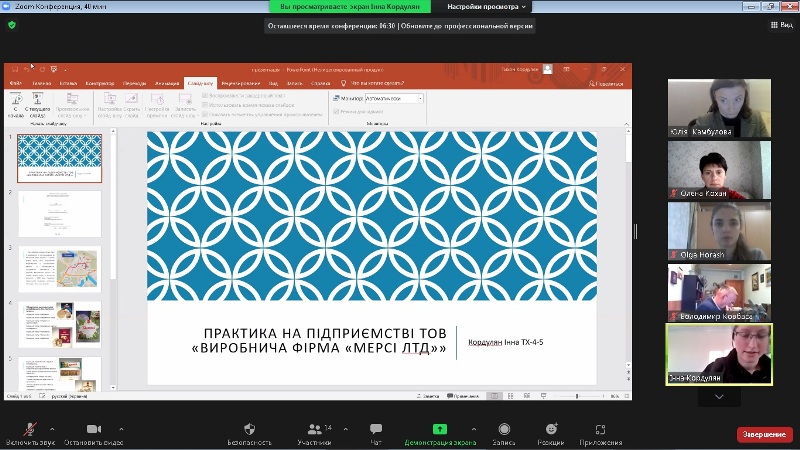This screenshot has width=800, height=450.
Task: Select slide 2 thumbnail
Action: [60, 214]
